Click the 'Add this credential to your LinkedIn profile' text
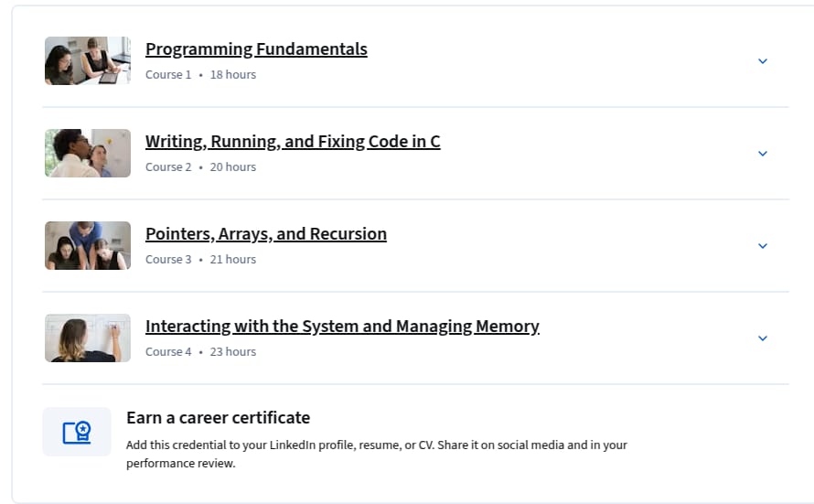Viewport: 814px width, 504px height. [377, 455]
